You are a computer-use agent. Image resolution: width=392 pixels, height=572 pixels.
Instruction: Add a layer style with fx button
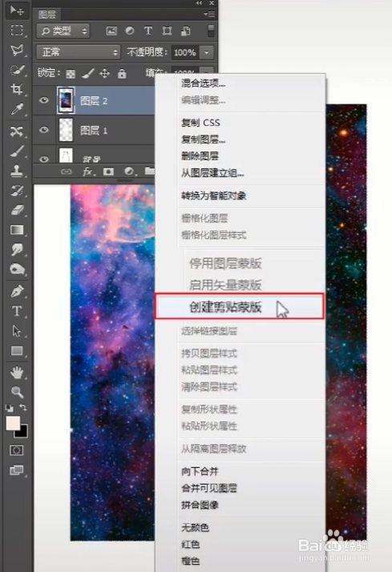pos(88,171)
